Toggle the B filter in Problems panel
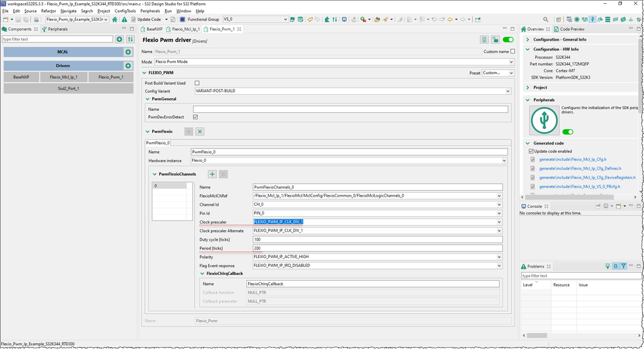This screenshot has width=644, height=349. point(615,266)
